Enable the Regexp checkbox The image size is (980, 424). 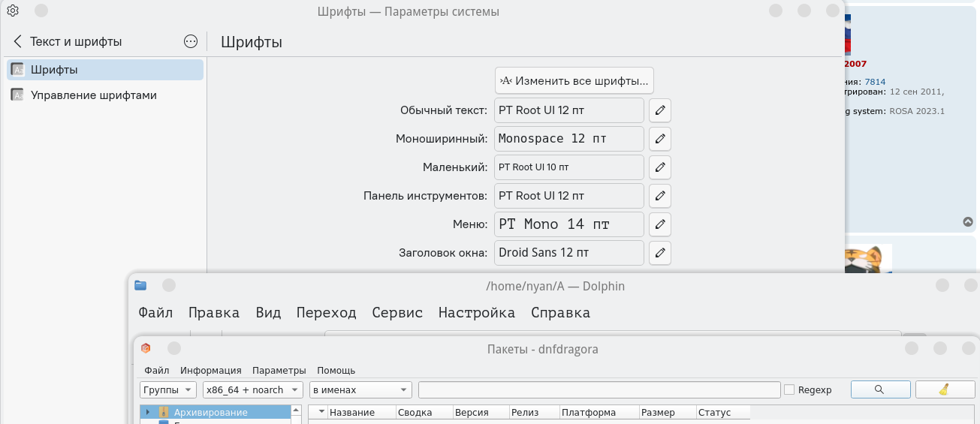pyautogui.click(x=789, y=389)
